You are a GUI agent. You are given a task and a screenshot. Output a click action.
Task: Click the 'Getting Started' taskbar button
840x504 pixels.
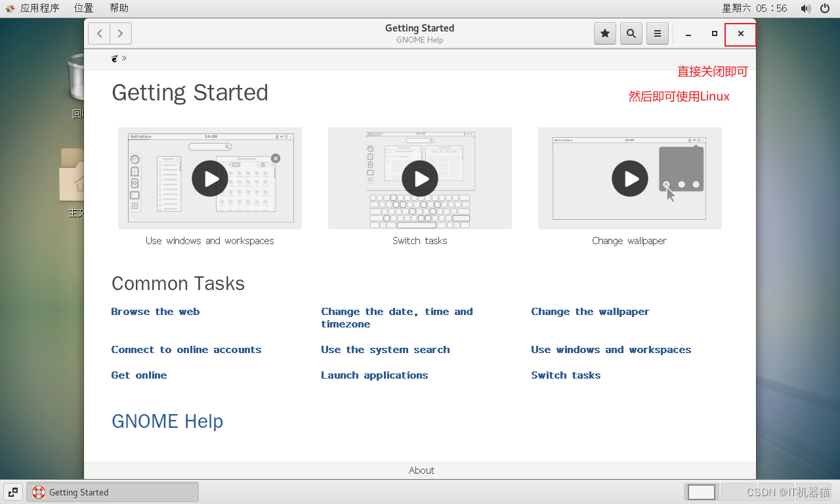(x=112, y=492)
